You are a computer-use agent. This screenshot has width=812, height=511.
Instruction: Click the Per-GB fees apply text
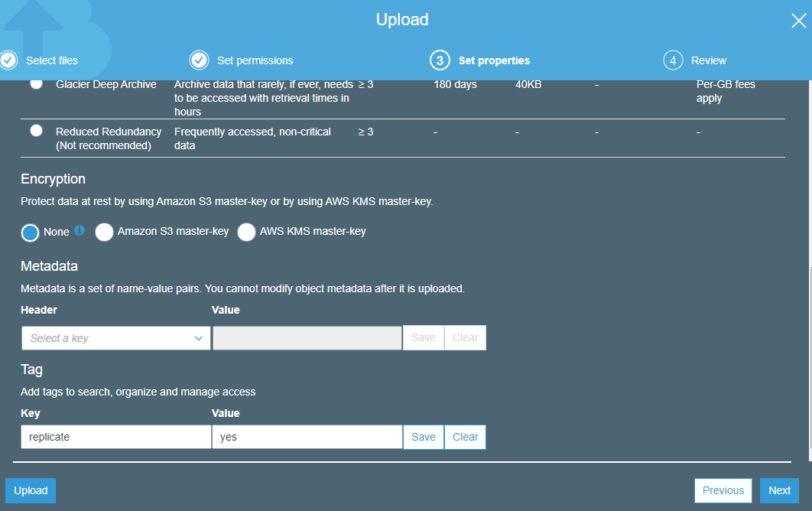726,91
